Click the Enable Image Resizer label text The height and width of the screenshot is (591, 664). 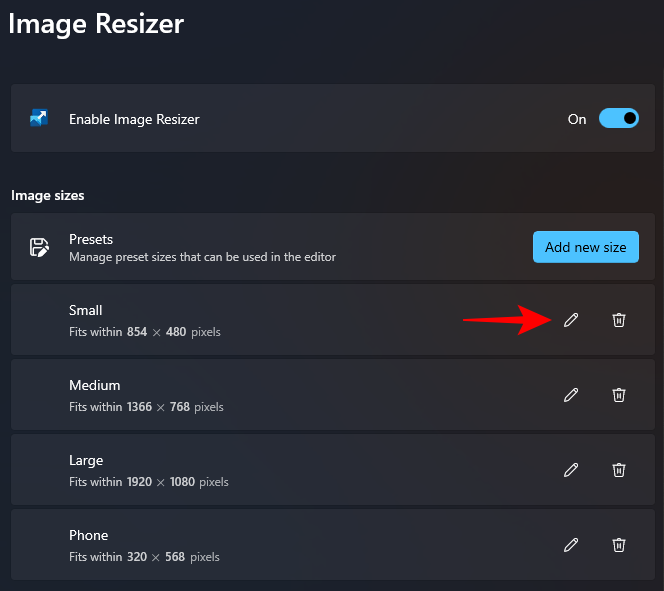click(134, 119)
